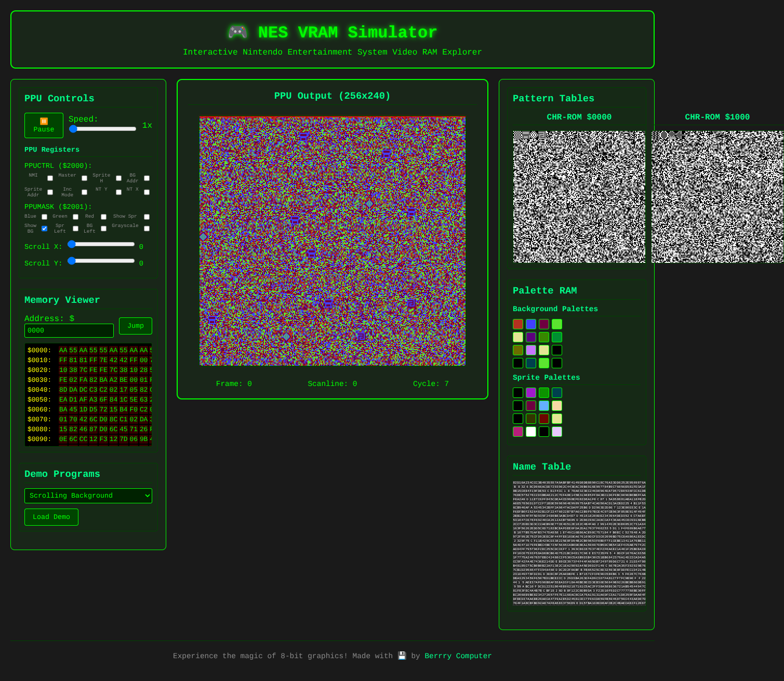Enable the Grayscale checkbox

[x=147, y=228]
